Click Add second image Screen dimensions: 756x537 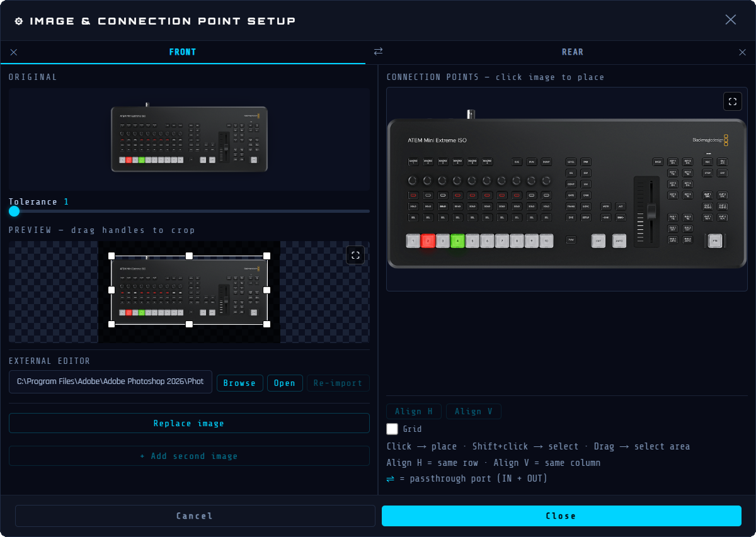click(x=189, y=456)
